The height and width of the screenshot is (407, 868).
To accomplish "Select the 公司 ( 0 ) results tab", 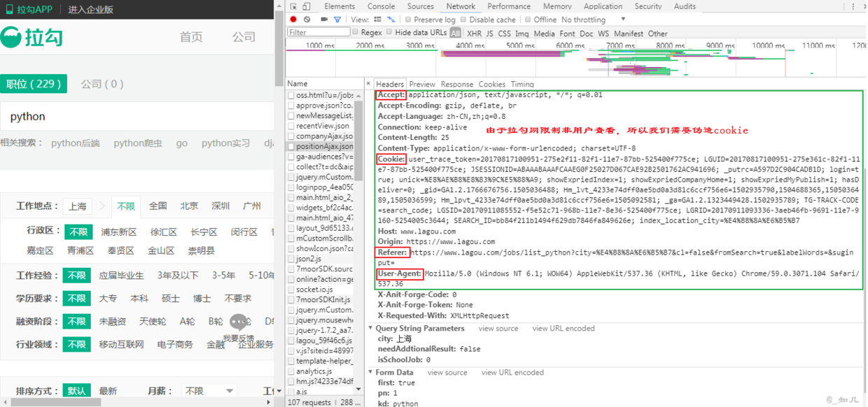I will (x=102, y=84).
